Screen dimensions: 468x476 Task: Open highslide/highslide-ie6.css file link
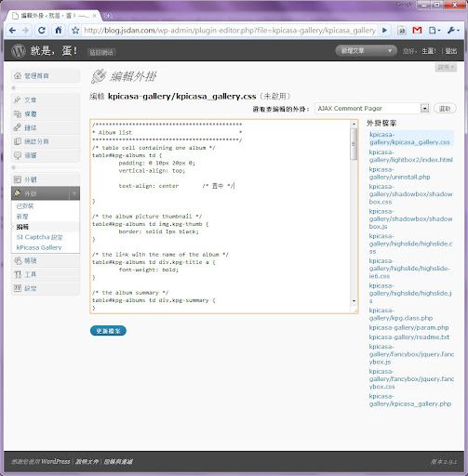click(x=409, y=269)
